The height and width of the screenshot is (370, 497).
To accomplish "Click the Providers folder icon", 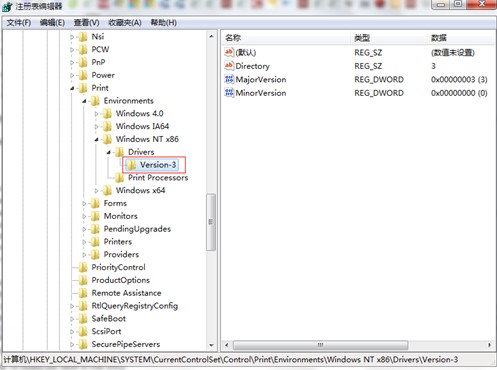I will click(x=95, y=255).
